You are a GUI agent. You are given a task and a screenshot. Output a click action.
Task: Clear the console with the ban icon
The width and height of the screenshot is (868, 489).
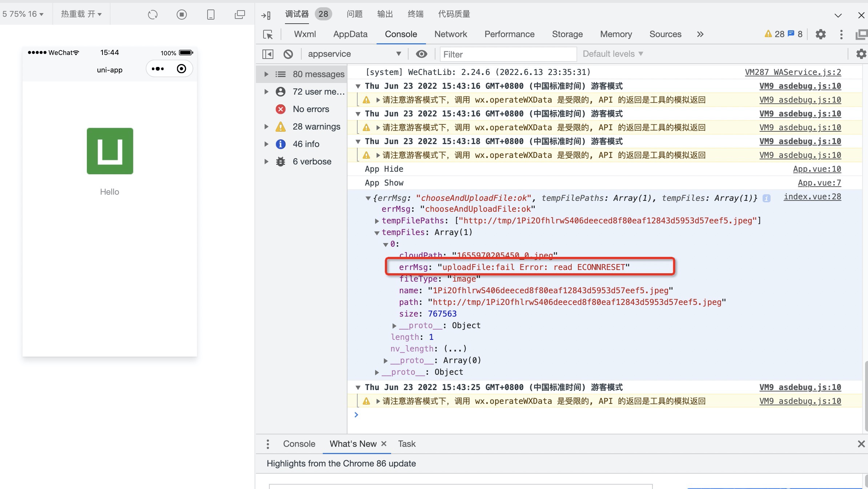(288, 54)
